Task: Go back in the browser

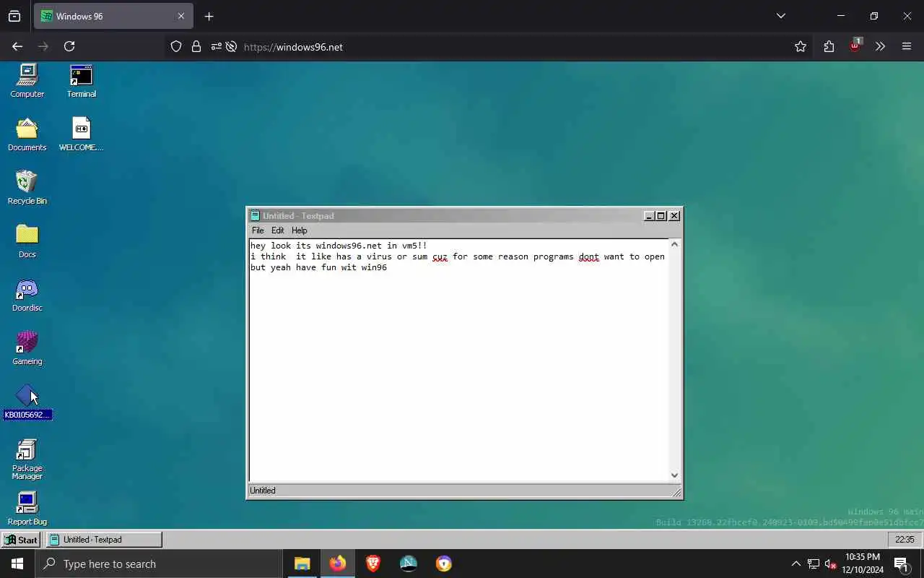Action: click(17, 46)
